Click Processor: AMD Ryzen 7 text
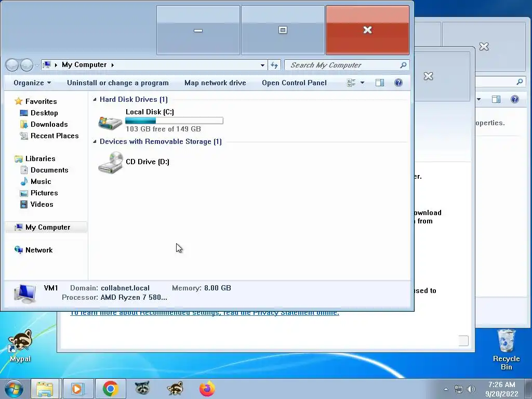Viewport: 532px width, 399px height. (114, 298)
